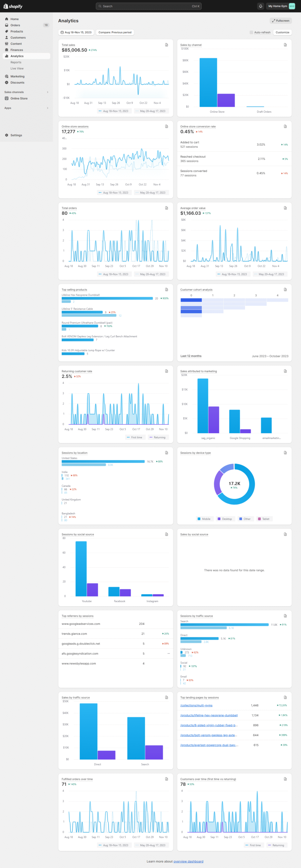The image size is (301, 868).
Task: Open report icon on Sessions by device type
Action: 285,453
